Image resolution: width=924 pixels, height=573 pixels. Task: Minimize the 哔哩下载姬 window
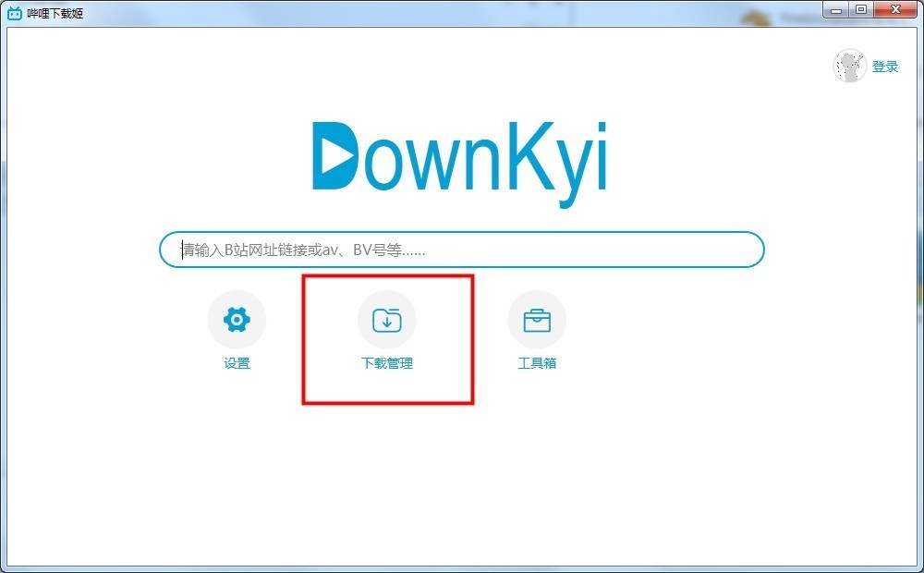[x=836, y=9]
